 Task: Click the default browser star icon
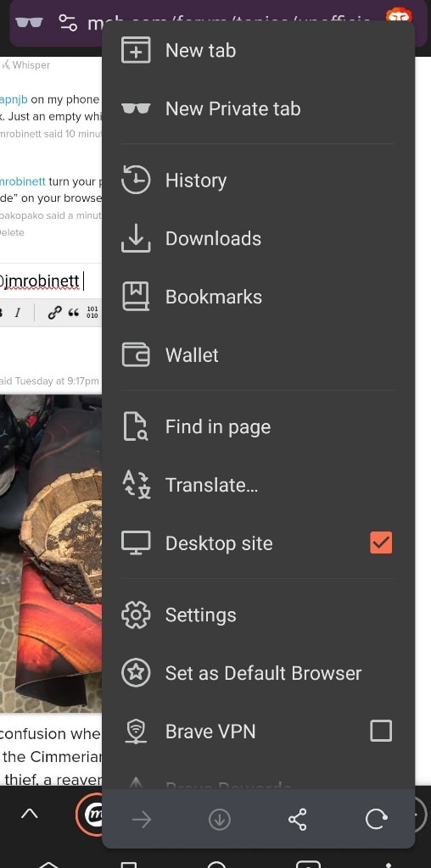tap(136, 673)
